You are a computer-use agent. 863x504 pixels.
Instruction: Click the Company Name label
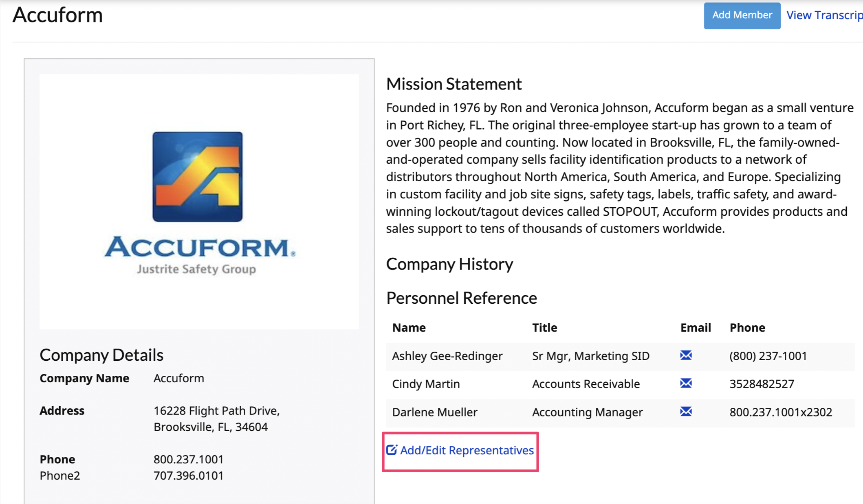84,378
